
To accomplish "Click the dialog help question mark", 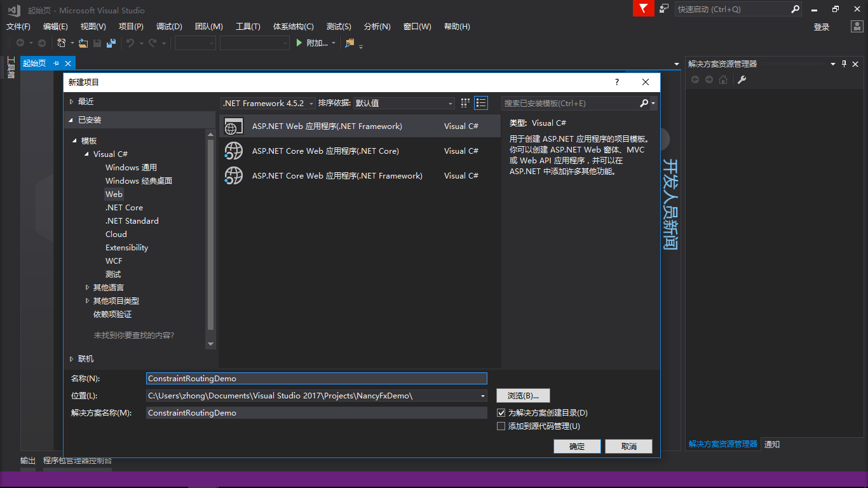I will click(616, 82).
